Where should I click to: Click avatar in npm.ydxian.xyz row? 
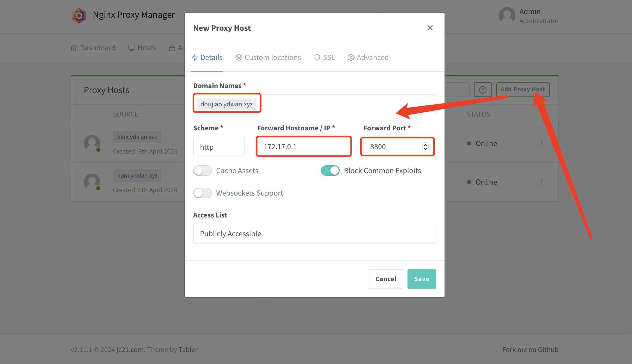[92, 182]
